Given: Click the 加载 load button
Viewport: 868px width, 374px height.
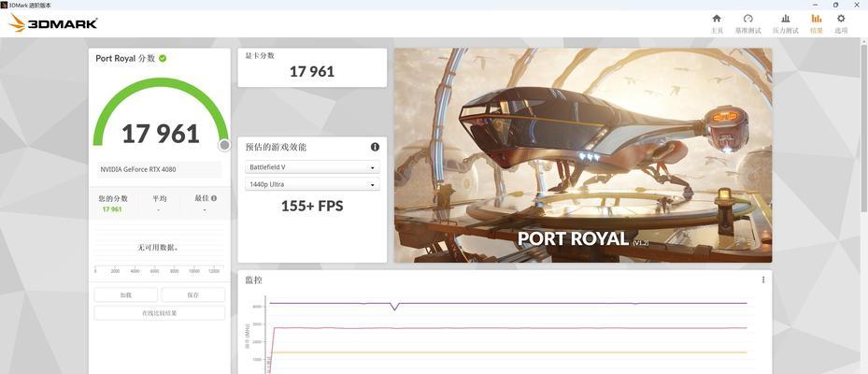Looking at the screenshot, I should click(x=125, y=295).
